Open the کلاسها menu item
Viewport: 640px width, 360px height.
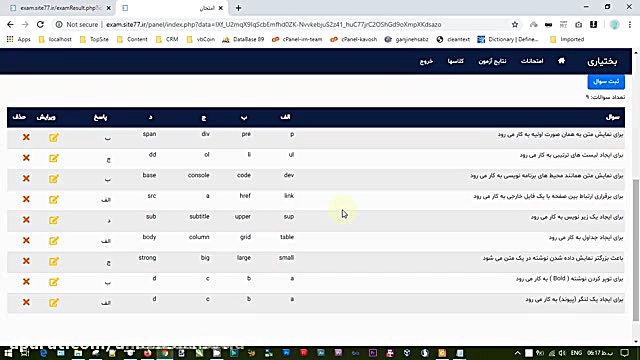(x=456, y=61)
